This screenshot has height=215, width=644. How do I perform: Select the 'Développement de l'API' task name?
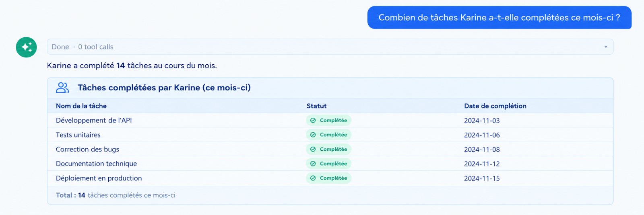94,121
